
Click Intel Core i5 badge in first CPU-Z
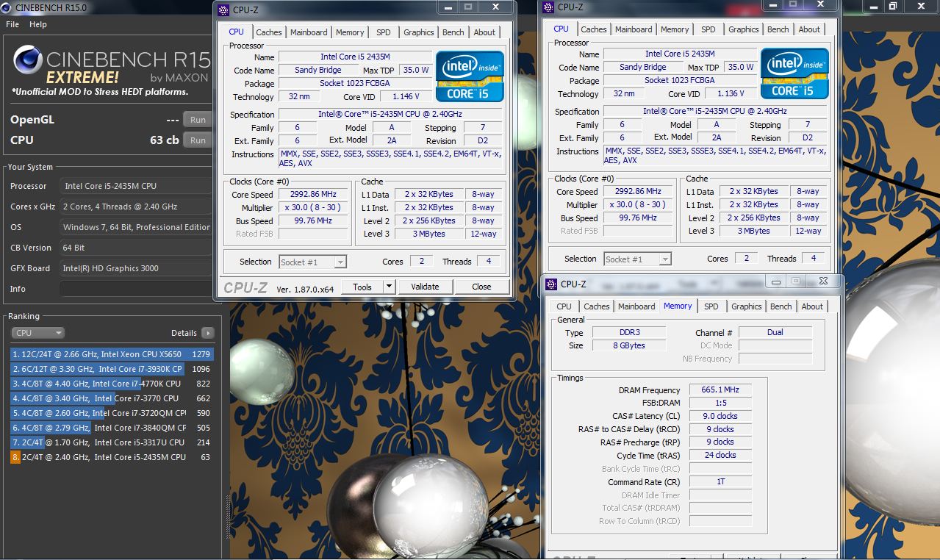470,76
